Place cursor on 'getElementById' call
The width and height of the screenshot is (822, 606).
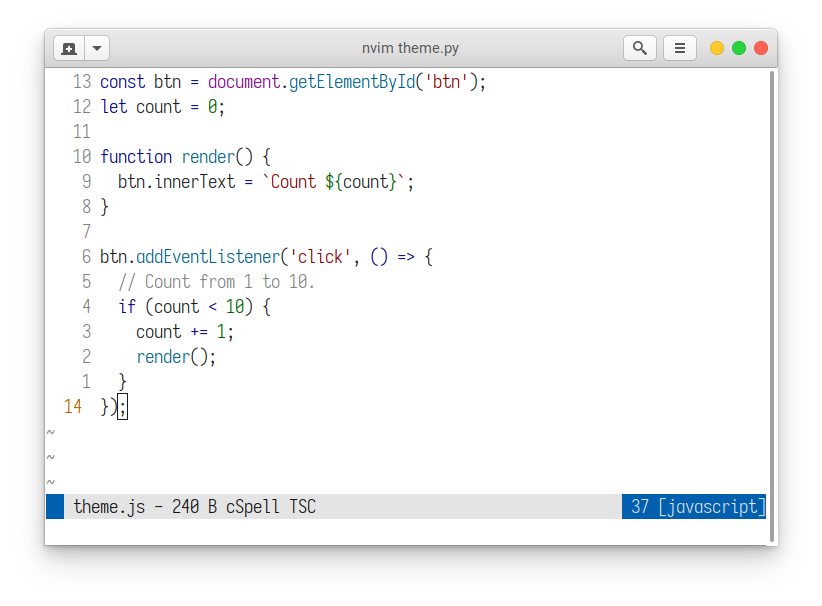tap(352, 82)
